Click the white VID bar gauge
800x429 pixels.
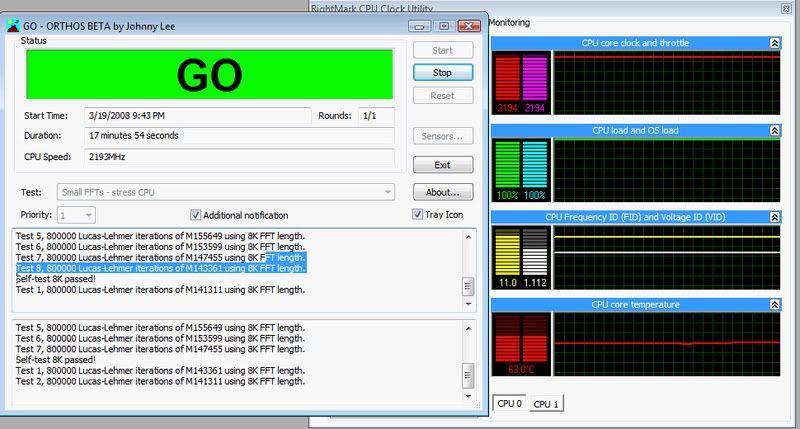tap(535, 252)
